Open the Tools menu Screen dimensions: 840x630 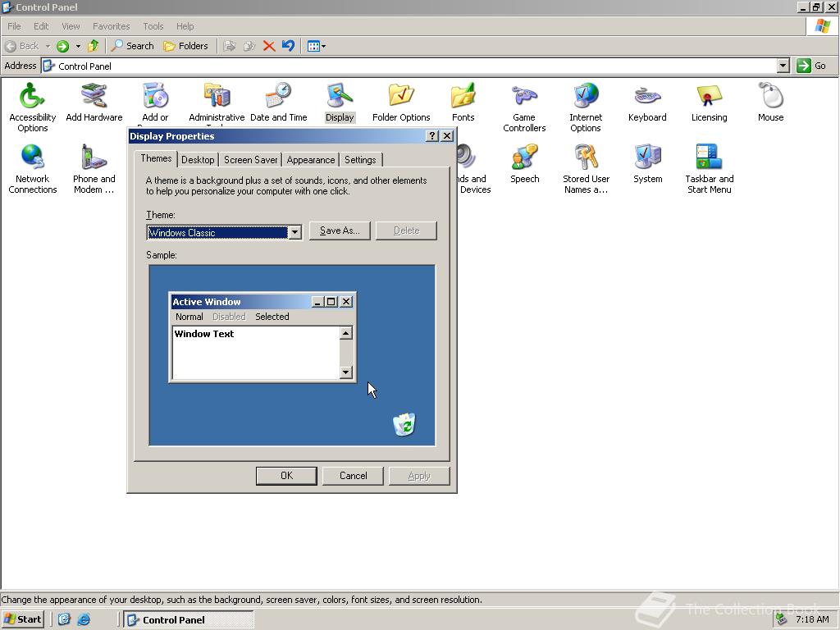pos(153,26)
